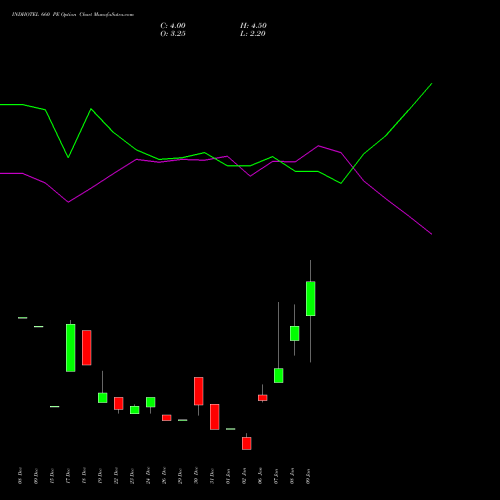This screenshot has height=500, width=500.
Task: Click the '15 Dec' date label
Action: click(52, 476)
